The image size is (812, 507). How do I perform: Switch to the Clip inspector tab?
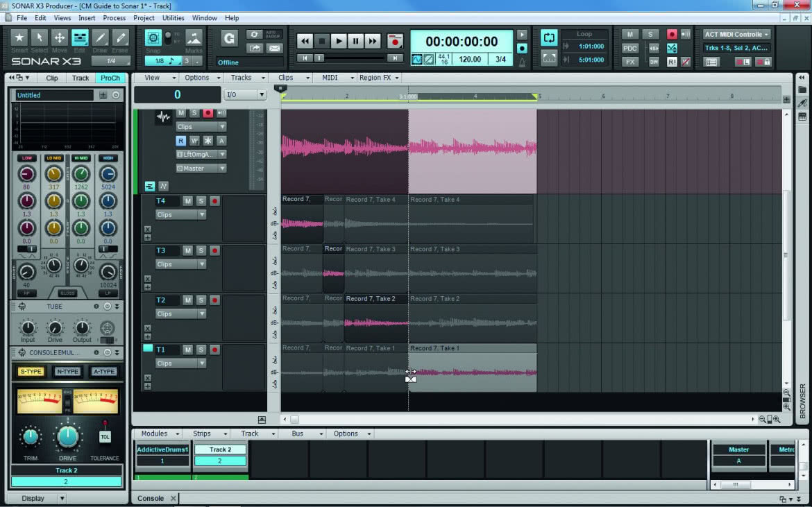click(x=52, y=78)
